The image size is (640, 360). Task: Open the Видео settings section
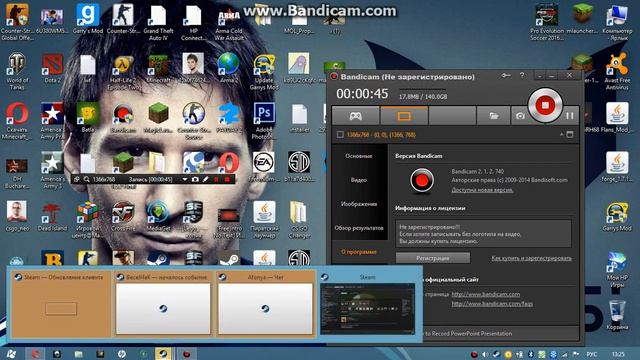pos(359,180)
